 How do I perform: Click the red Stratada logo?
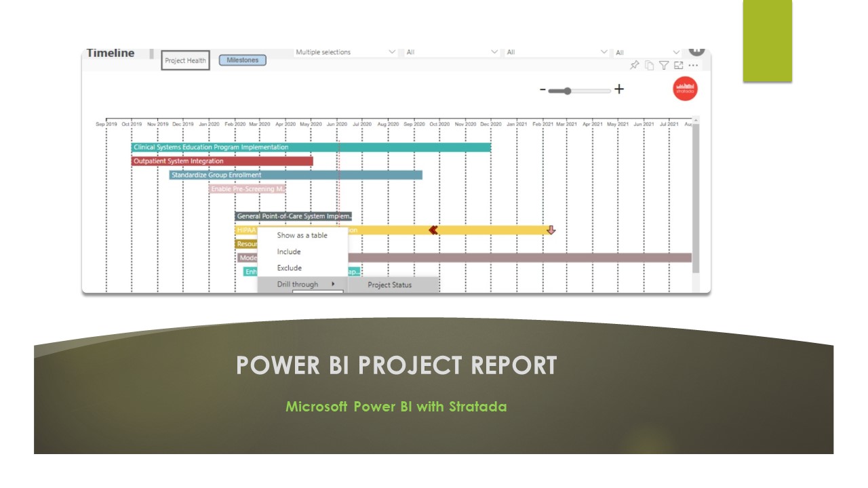pyautogui.click(x=686, y=89)
